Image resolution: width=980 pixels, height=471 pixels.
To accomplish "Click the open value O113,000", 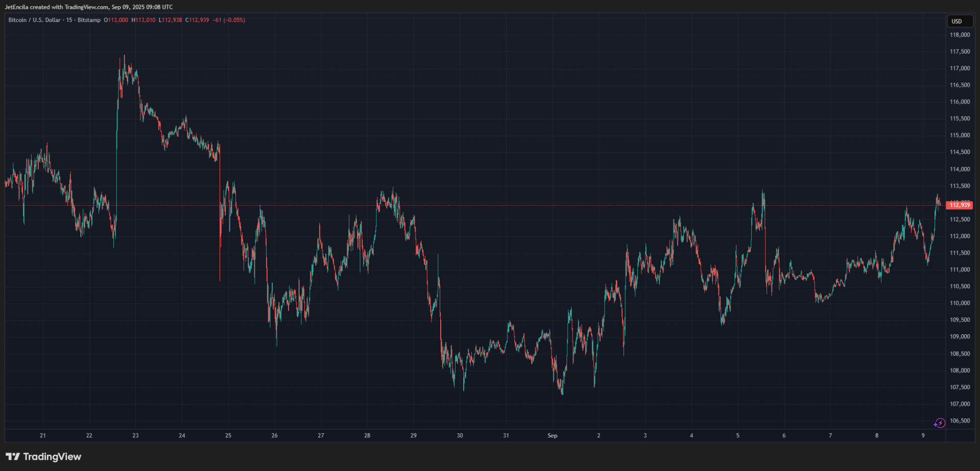I will pyautogui.click(x=116, y=20).
